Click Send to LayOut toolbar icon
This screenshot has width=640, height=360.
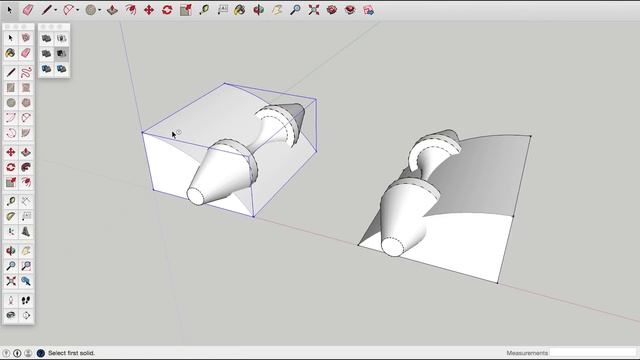click(x=368, y=10)
